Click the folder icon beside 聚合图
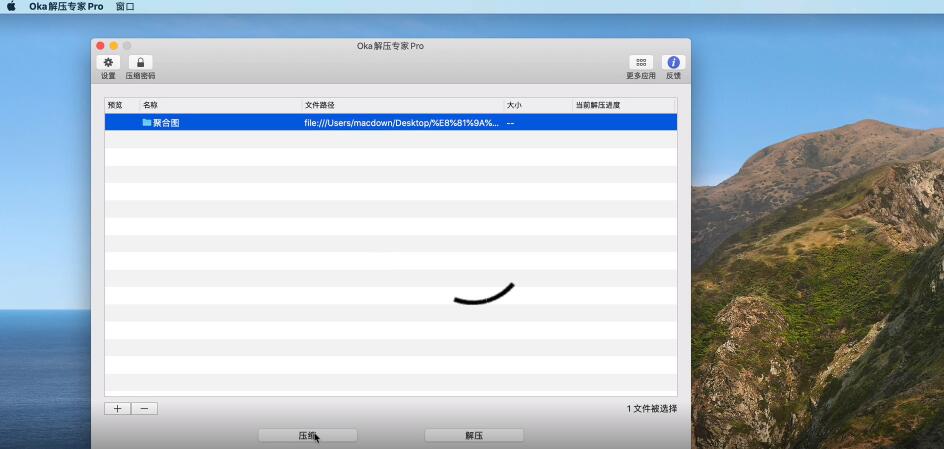This screenshot has height=449, width=944. coord(146,122)
